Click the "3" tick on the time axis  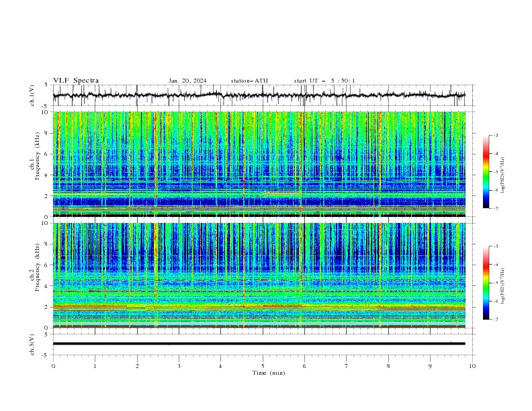click(179, 366)
